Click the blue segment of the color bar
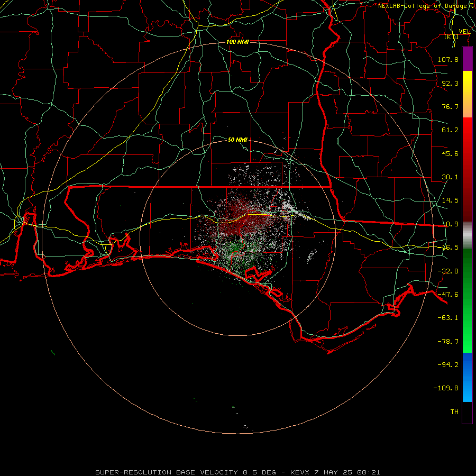476x476 pixels. point(467,377)
